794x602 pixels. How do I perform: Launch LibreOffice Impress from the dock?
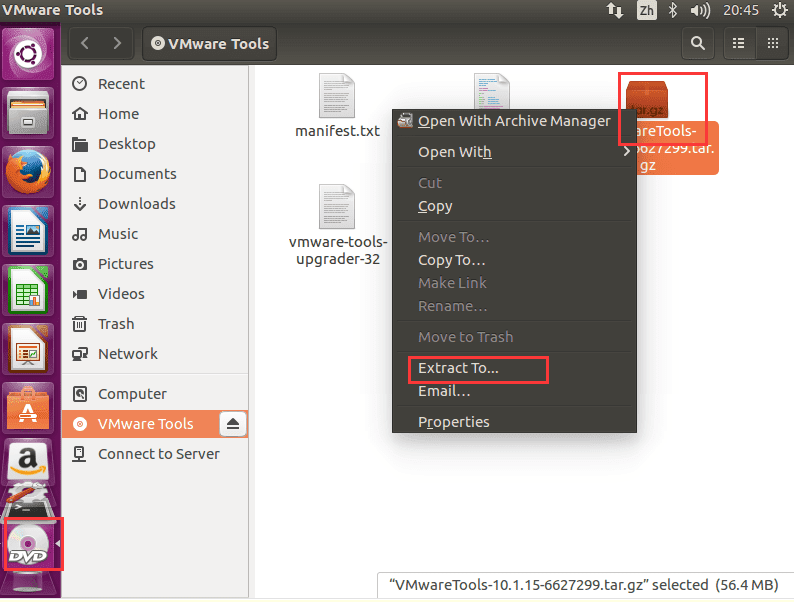(28, 349)
